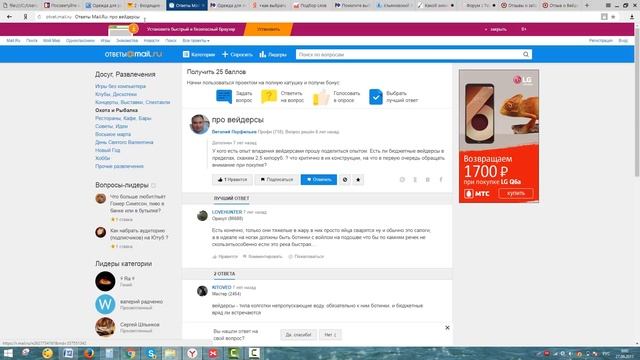Screen dimensions: 640x360
Task: Open the Охота и Рыбалка category
Action: 116,110
